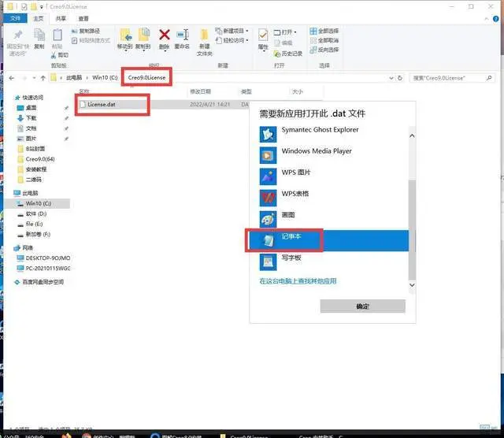This screenshot has width=504, height=438.
Task: Switch to the 共享 ribbon tab
Action: pyautogui.click(x=61, y=18)
